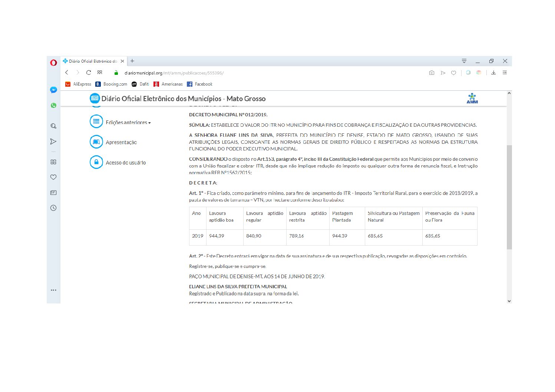Open Messenger in the Opera sidebar

(53, 90)
